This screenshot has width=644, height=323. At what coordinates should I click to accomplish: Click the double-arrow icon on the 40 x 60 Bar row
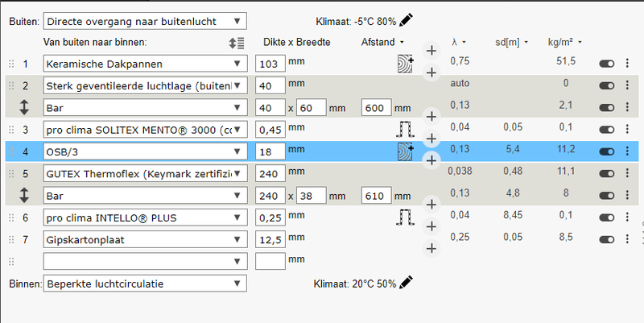point(24,106)
